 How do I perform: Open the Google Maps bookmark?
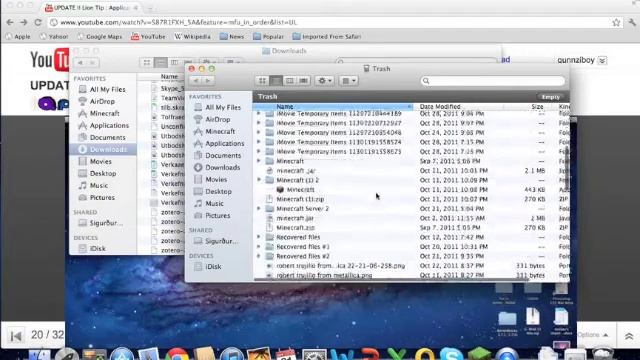click(100, 36)
